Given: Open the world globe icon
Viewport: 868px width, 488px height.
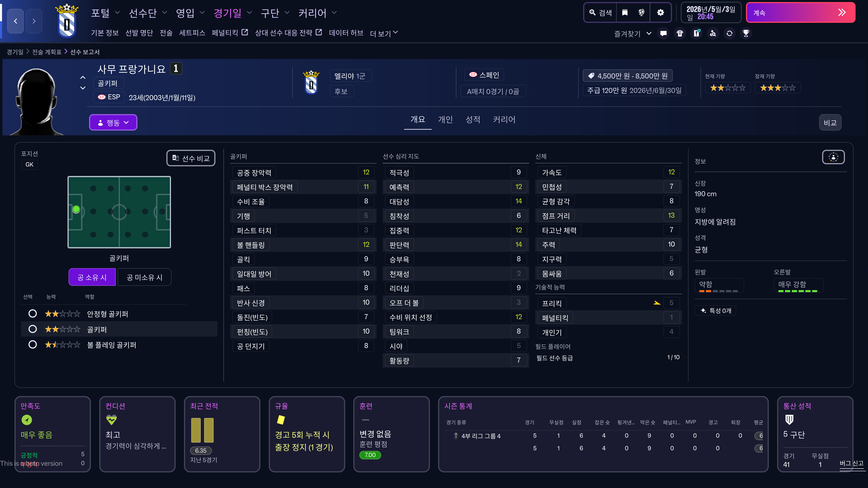Looking at the screenshot, I should pyautogui.click(x=641, y=13).
